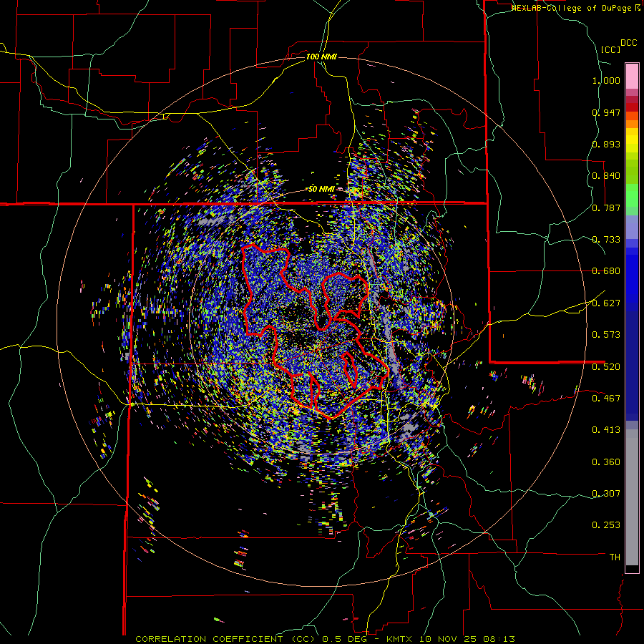The image size is (644, 644).
Task: Click the 0.253 legend value
Action: (x=606, y=525)
